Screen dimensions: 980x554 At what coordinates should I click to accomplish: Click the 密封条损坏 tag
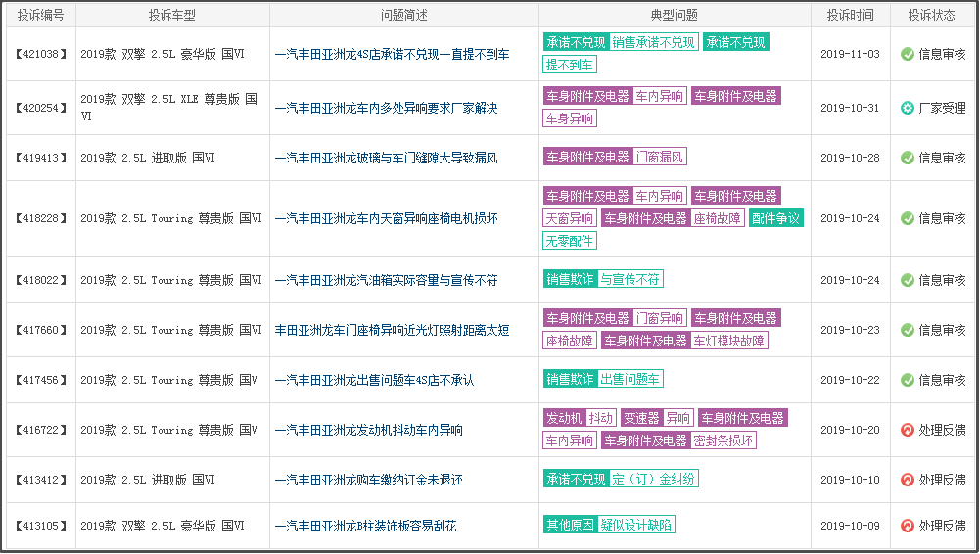coord(723,441)
